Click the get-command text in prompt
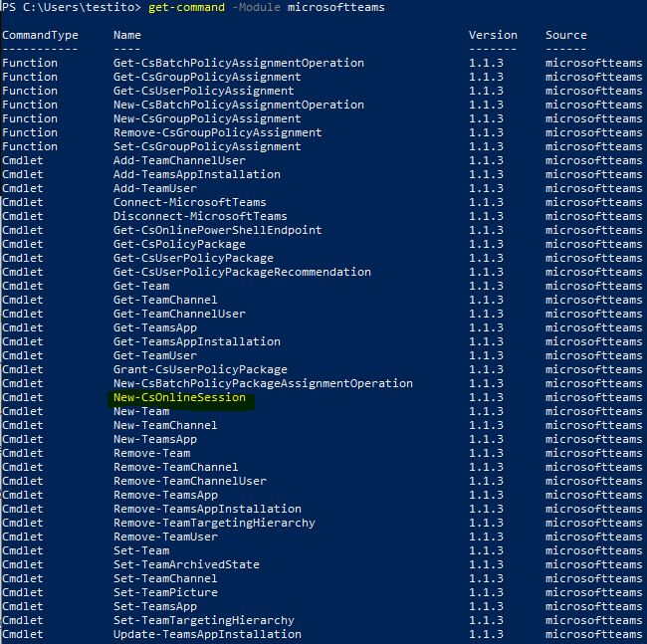The image size is (647, 644). coord(186,7)
